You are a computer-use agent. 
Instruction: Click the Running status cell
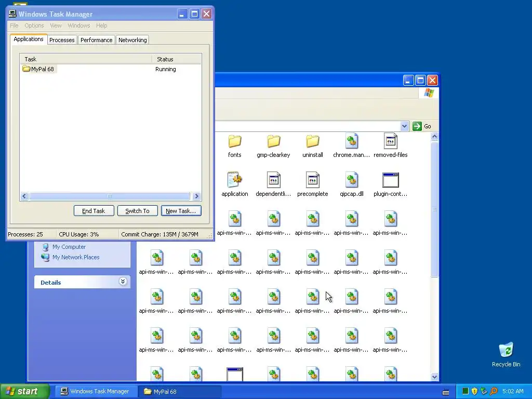(166, 69)
